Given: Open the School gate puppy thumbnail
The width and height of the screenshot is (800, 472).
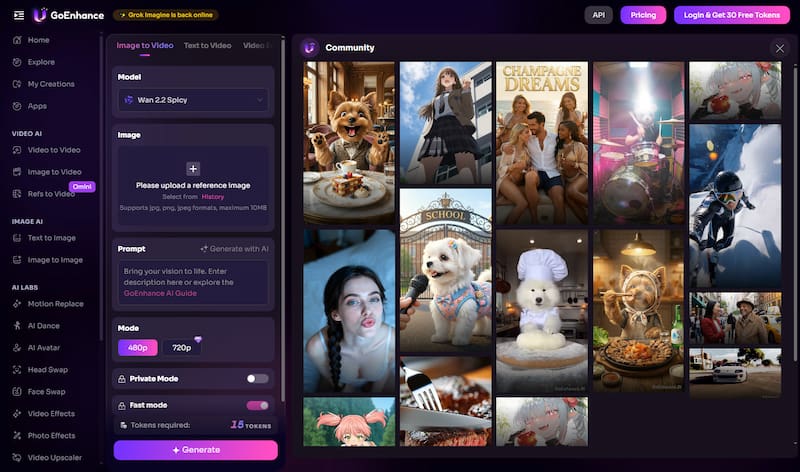Looking at the screenshot, I should [x=445, y=270].
